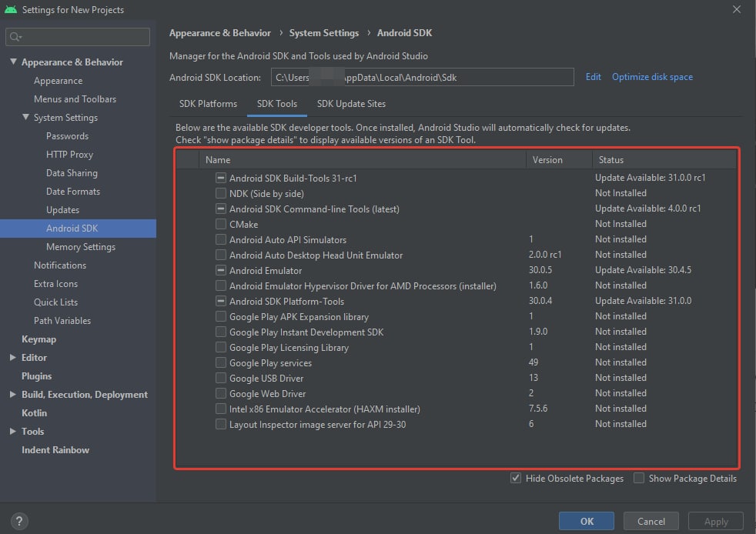Click the Edit SDK location link
The width and height of the screenshot is (756, 534).
coord(593,77)
